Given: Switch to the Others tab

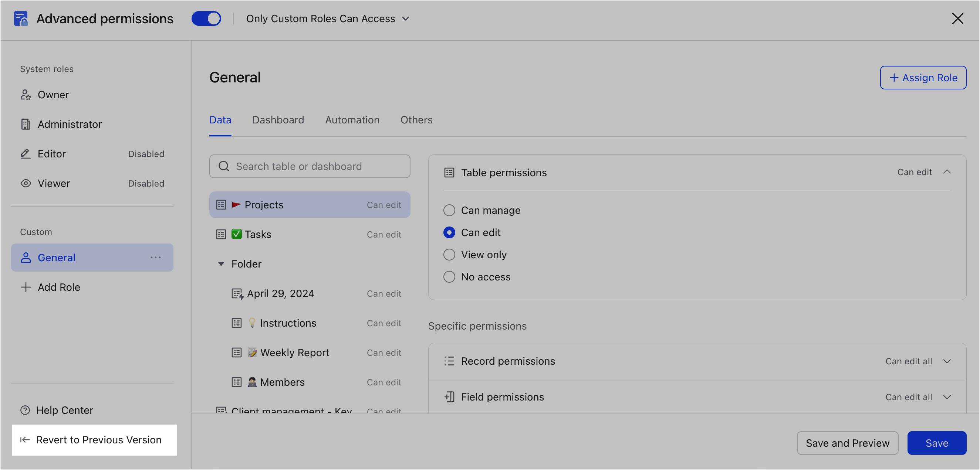Looking at the screenshot, I should click(x=416, y=120).
